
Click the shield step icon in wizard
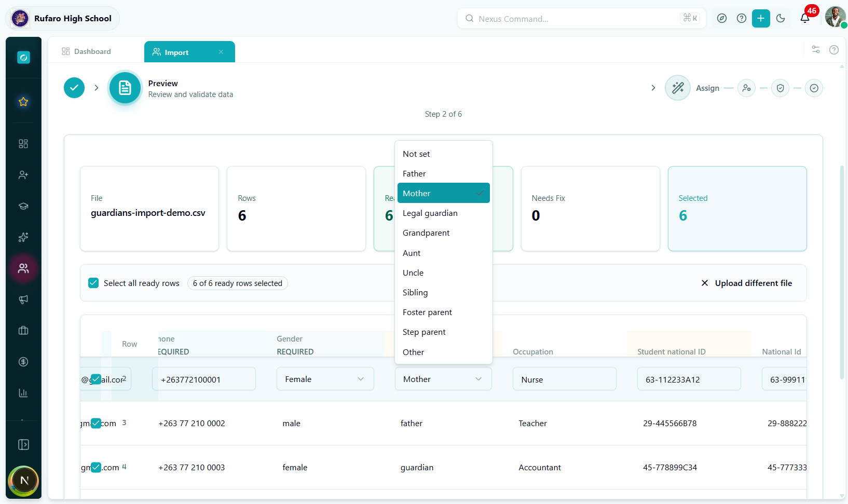tap(780, 88)
